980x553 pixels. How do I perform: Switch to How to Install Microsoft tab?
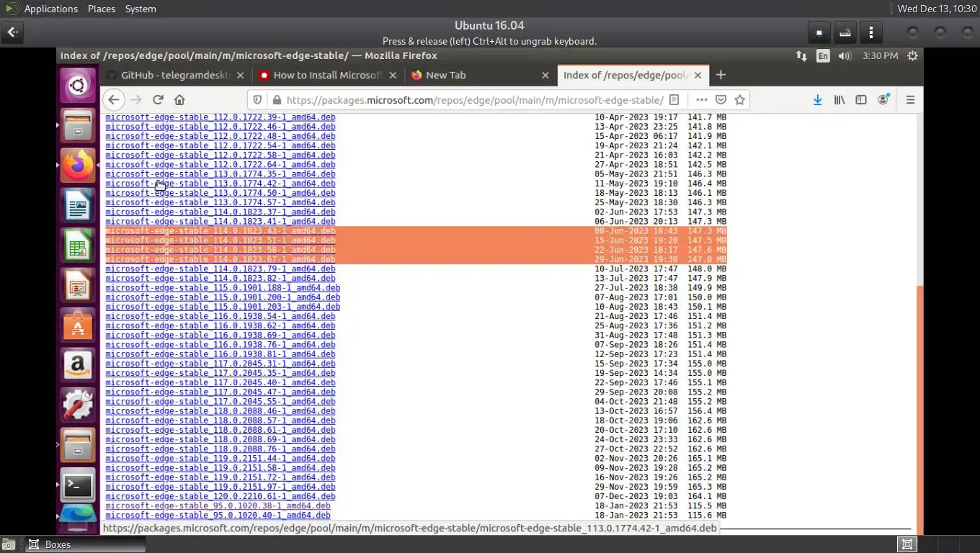pyautogui.click(x=328, y=75)
